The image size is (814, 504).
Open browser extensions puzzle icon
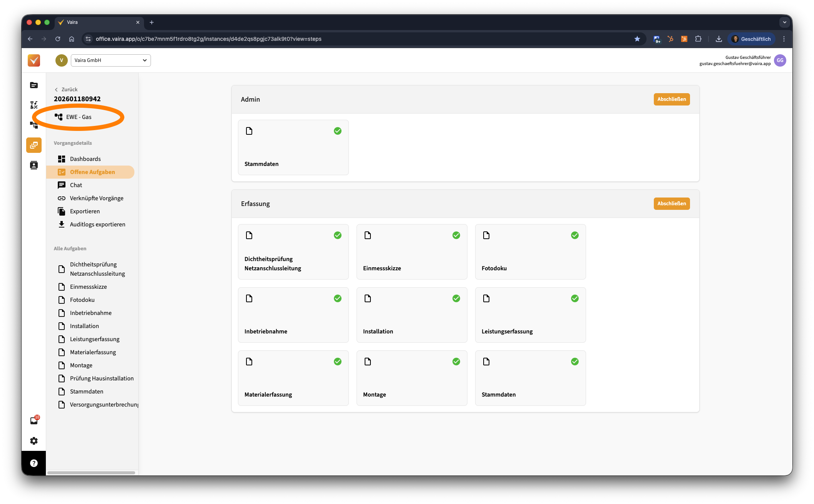click(x=698, y=39)
